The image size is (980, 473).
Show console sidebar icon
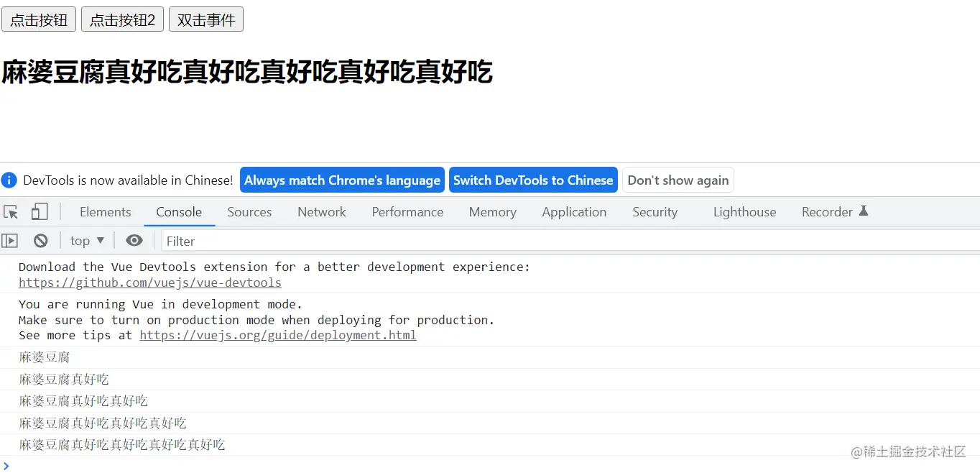click(x=10, y=241)
